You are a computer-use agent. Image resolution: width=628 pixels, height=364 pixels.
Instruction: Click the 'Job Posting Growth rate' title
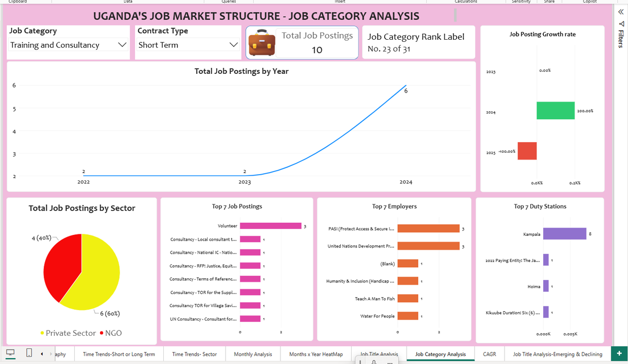542,34
